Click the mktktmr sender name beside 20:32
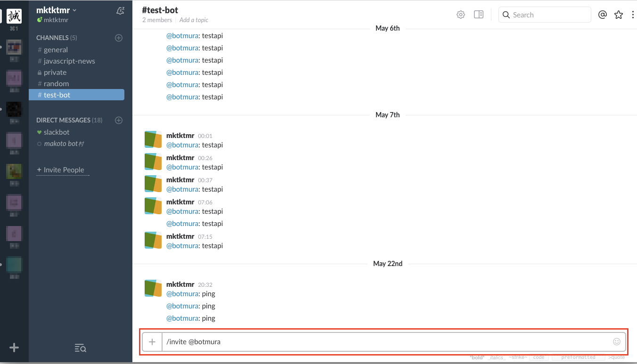 180,284
